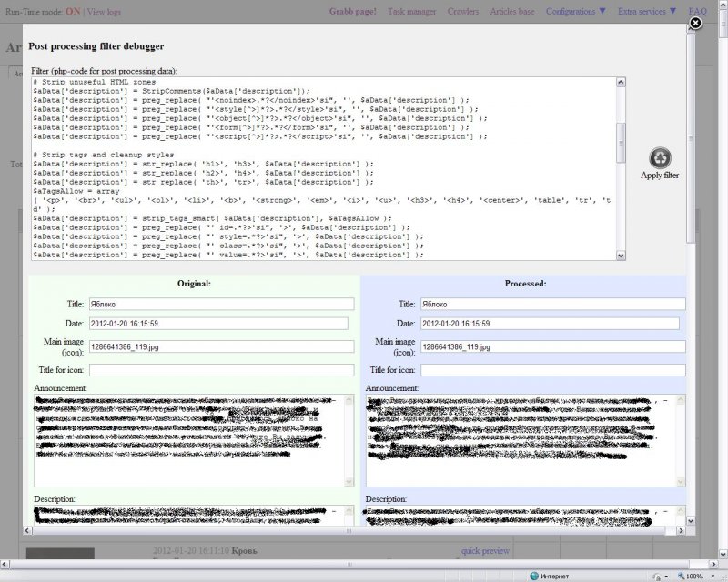
Task: Expand the Configurations dropdown menu
Action: (x=575, y=12)
